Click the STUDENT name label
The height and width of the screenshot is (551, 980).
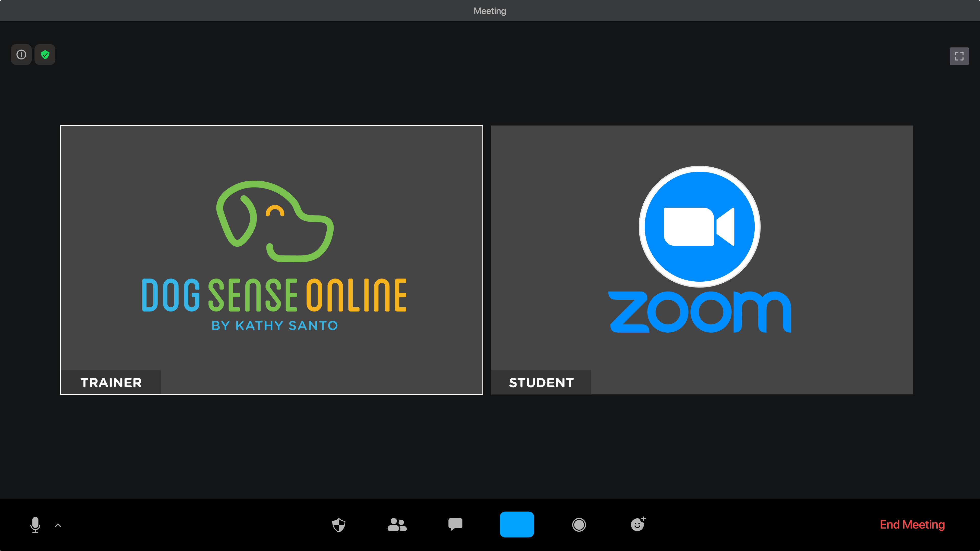(541, 383)
